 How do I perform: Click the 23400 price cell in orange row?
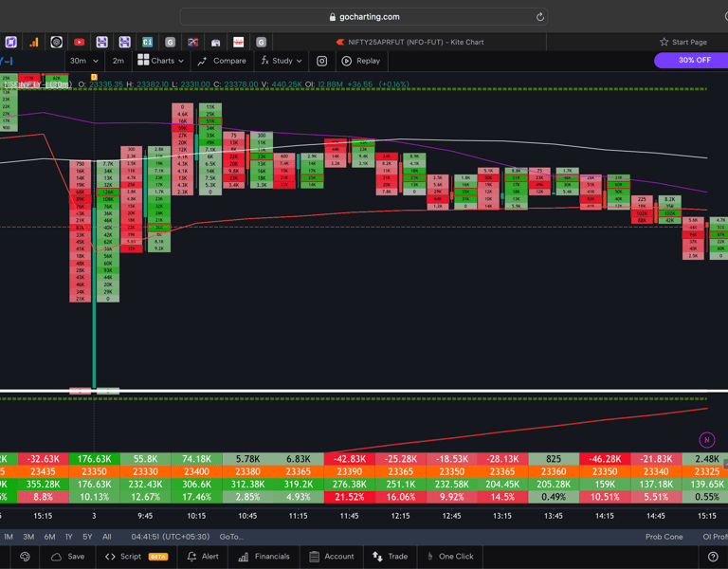196,471
